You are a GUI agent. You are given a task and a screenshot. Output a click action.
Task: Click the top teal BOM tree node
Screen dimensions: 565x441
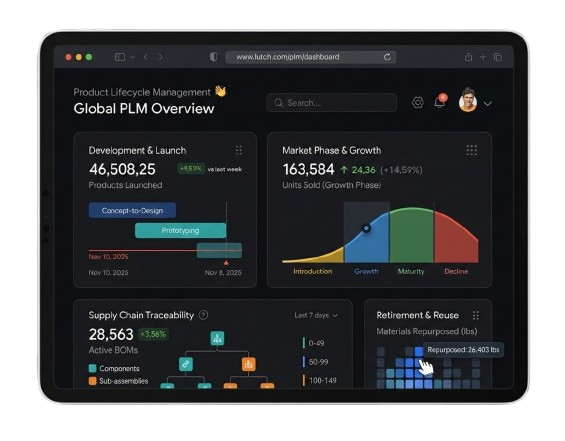click(217, 338)
